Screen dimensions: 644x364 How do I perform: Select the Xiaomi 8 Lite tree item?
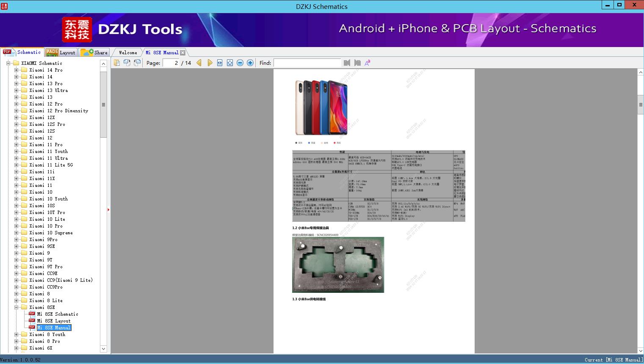point(46,300)
